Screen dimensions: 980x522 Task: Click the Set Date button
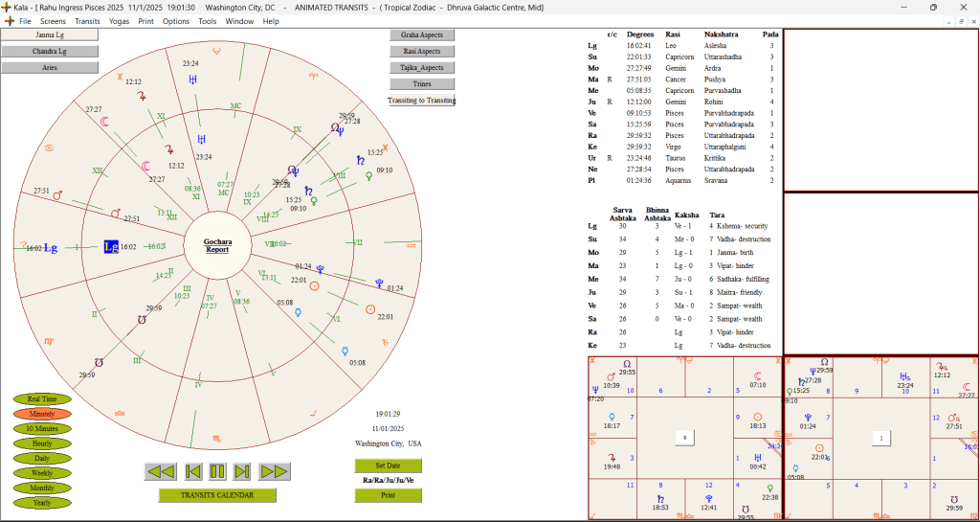[388, 465]
